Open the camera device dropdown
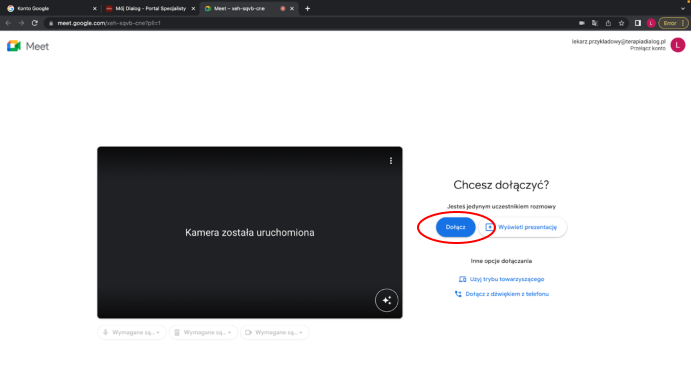 point(275,332)
